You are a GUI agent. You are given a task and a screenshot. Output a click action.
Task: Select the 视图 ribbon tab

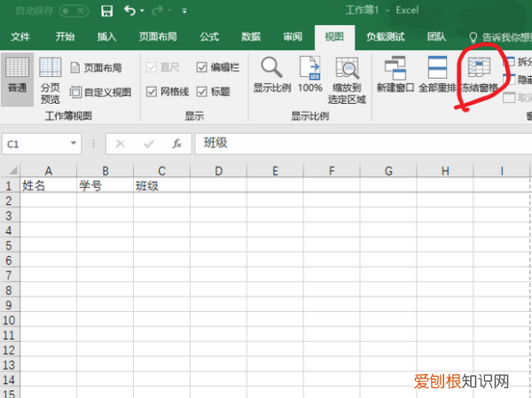pos(334,36)
